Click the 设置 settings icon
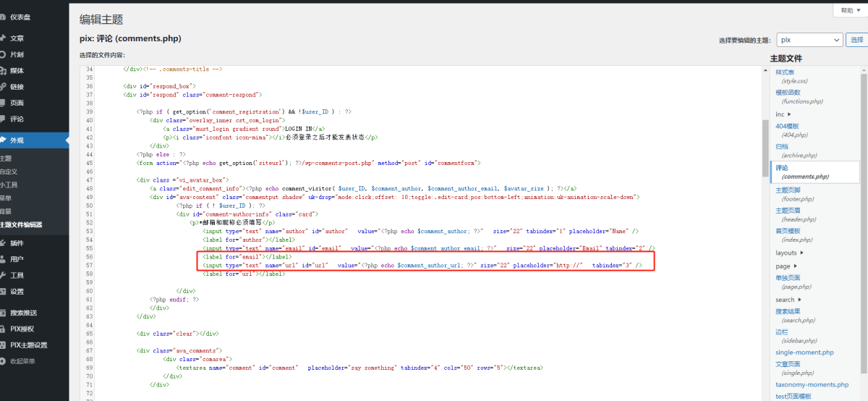Image resolution: width=868 pixels, height=401 pixels. point(4,292)
